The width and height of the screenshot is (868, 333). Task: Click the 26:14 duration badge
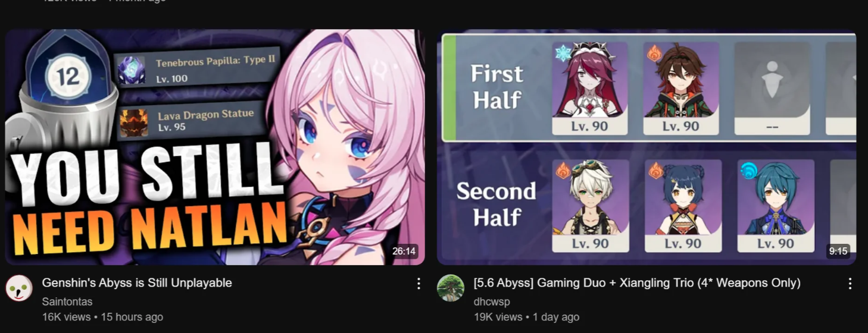404,252
